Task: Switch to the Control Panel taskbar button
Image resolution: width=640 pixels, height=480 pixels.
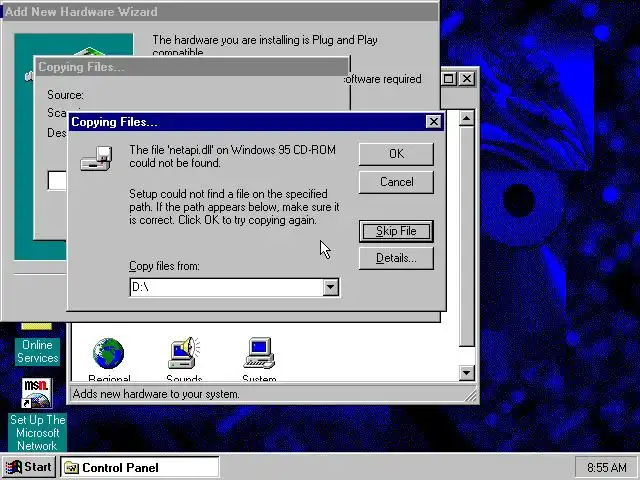Action: click(140, 467)
